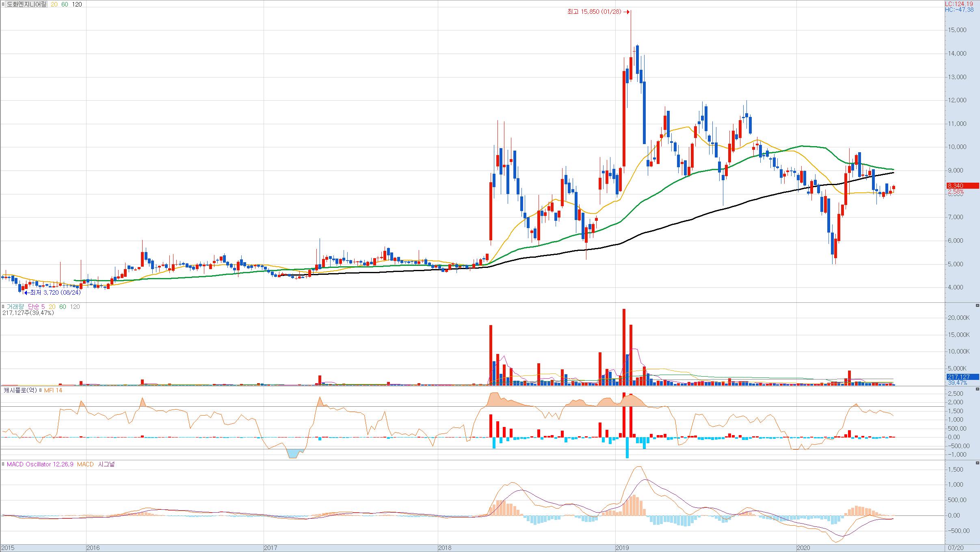Click the blue 217,127 volume tag
The width and height of the screenshot is (980, 552).
coord(962,377)
